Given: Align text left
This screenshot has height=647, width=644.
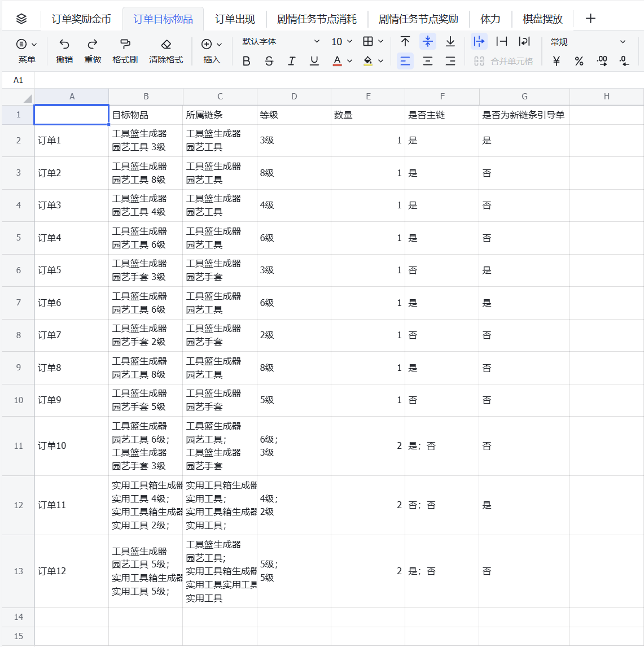Looking at the screenshot, I should [x=405, y=61].
